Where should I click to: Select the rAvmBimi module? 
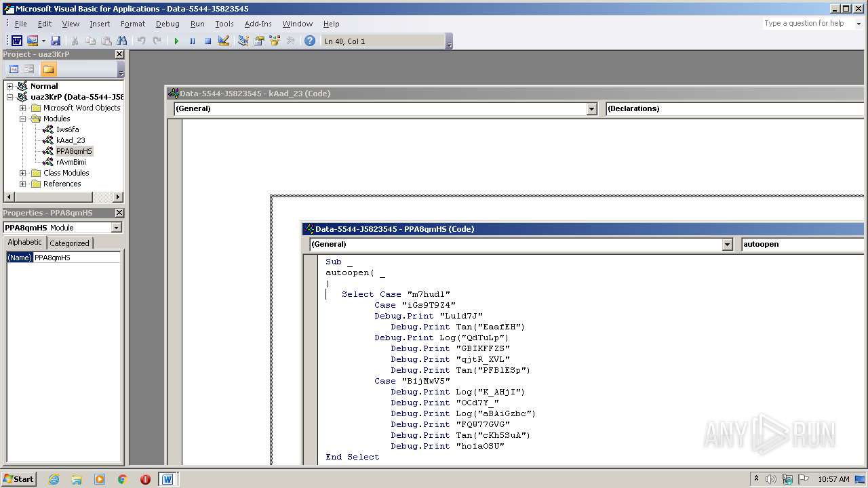71,162
